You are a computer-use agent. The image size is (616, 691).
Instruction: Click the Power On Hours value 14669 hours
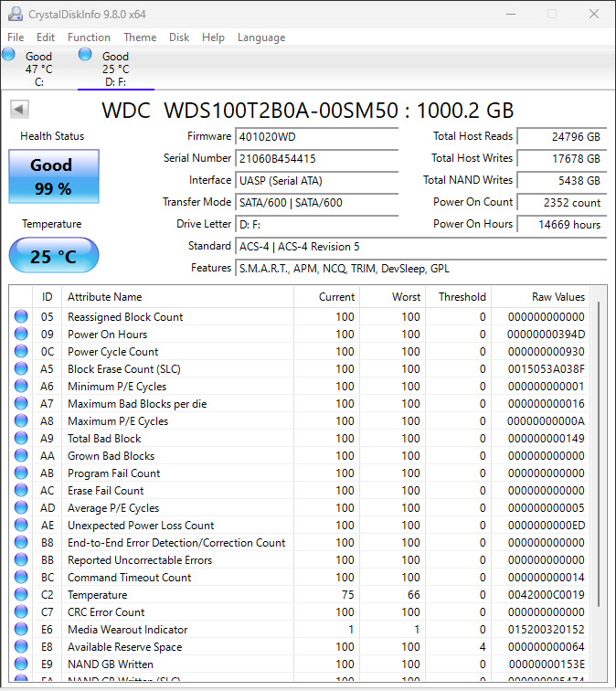(x=562, y=225)
